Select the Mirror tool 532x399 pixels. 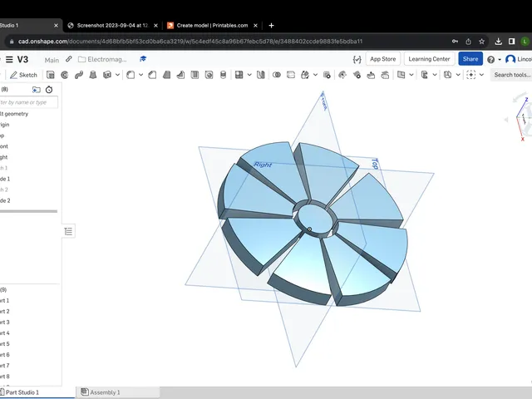(x=260, y=75)
